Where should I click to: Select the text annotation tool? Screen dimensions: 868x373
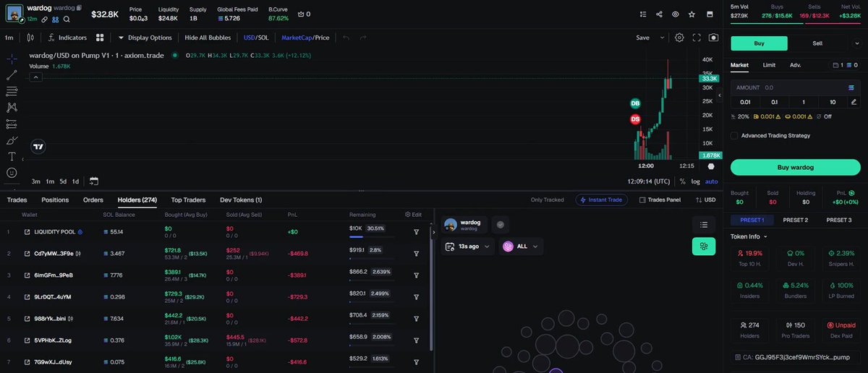pyautogui.click(x=12, y=156)
